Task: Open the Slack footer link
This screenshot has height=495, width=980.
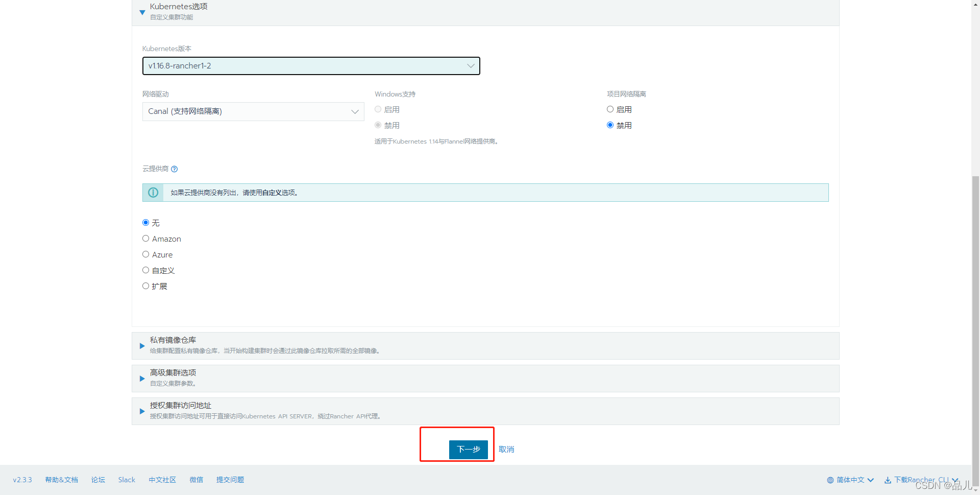Action: (127, 480)
